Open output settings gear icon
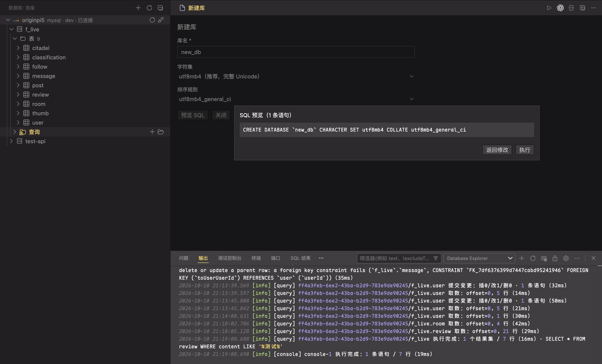The width and height of the screenshot is (602, 364). click(566, 258)
